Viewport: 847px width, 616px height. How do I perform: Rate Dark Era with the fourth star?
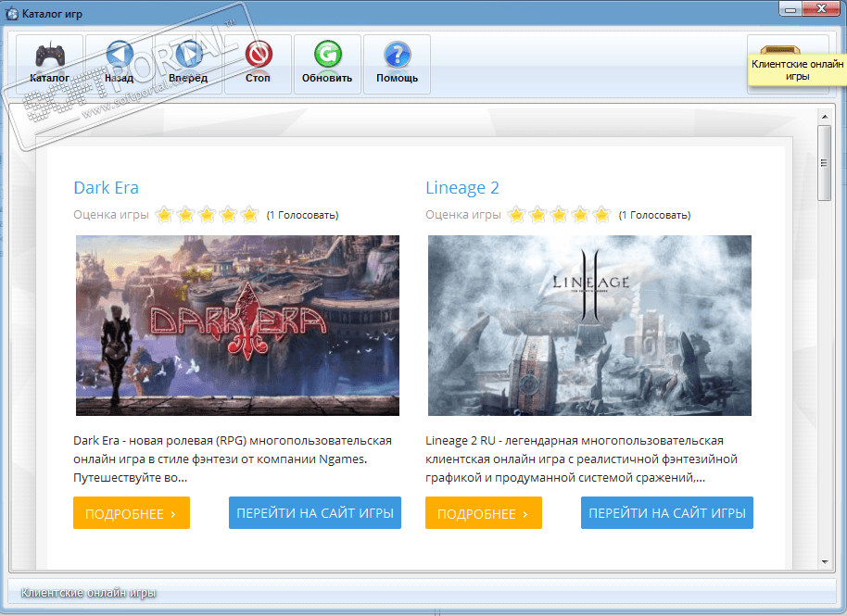click(228, 215)
